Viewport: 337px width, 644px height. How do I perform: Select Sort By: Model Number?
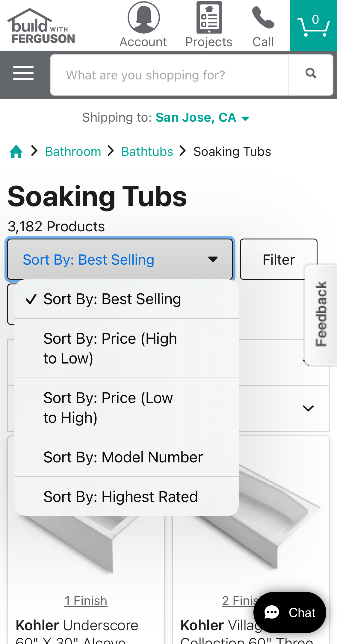click(x=123, y=457)
